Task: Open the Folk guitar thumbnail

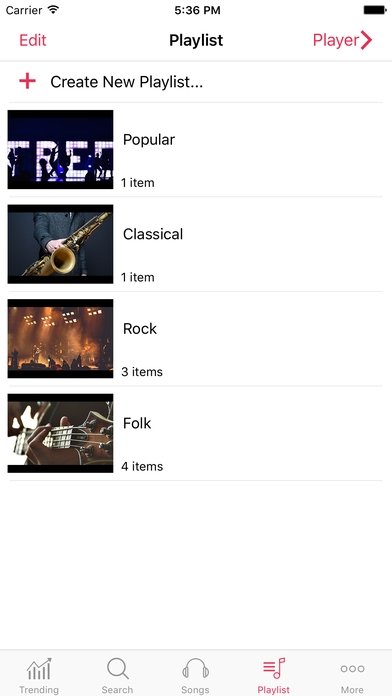Action: pyautogui.click(x=60, y=433)
